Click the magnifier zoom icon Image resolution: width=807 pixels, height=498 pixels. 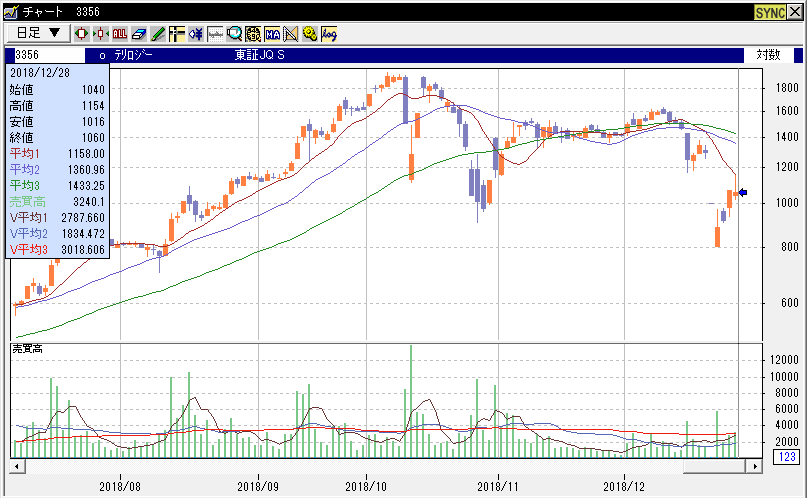pos(234,33)
